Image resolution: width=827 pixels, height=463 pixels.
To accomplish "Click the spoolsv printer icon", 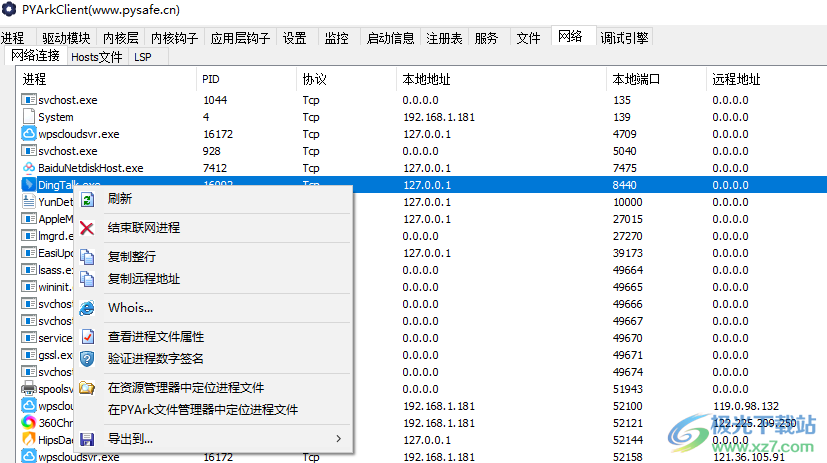I will (28, 389).
